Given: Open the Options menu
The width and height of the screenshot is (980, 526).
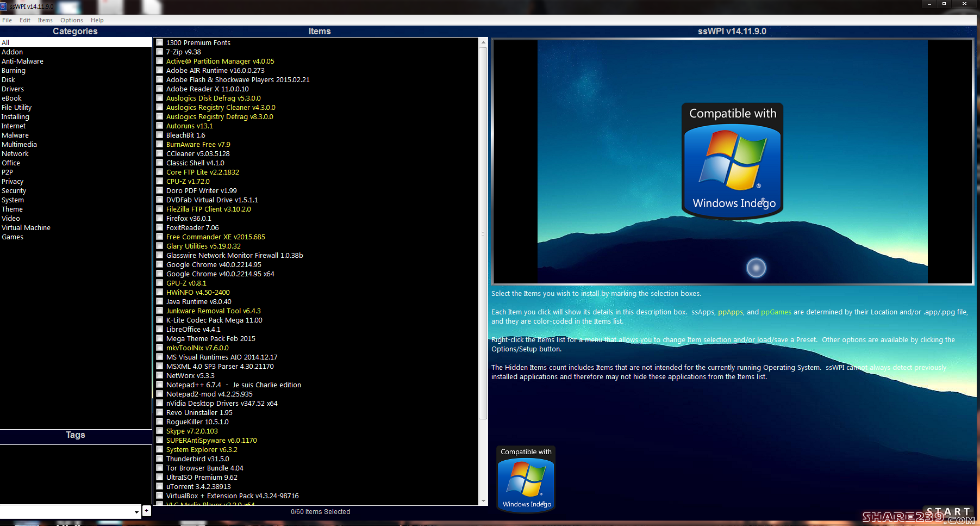Looking at the screenshot, I should click(72, 20).
